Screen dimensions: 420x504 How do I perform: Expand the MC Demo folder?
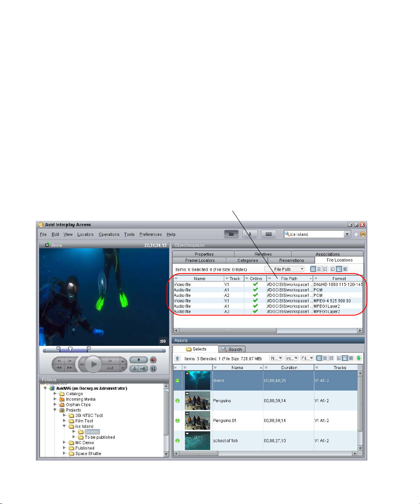pyautogui.click(x=64, y=443)
